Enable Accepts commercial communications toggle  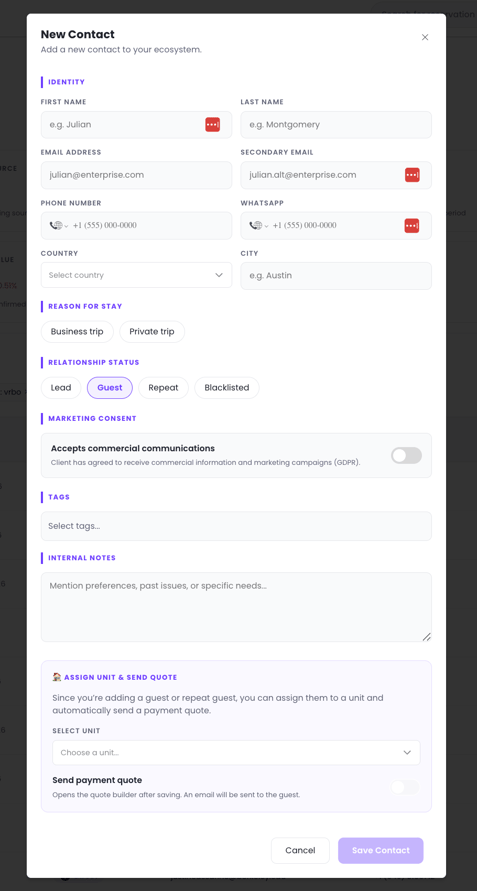pos(407,455)
